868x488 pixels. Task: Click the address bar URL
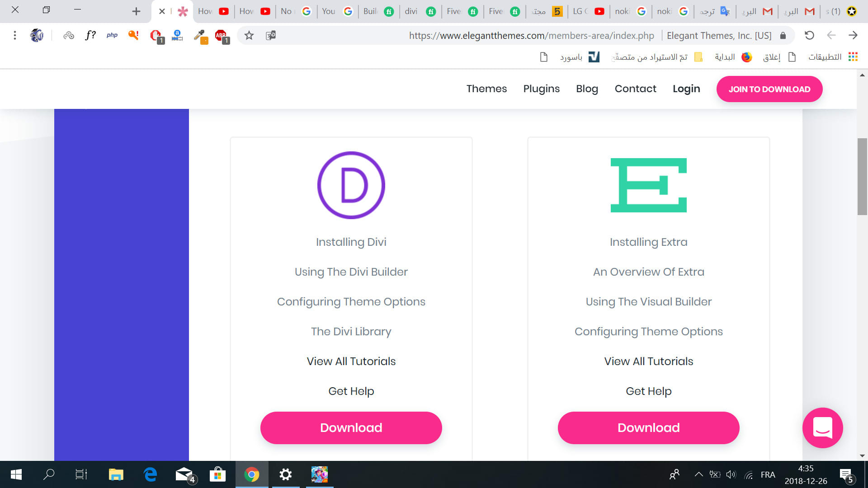[x=531, y=35]
